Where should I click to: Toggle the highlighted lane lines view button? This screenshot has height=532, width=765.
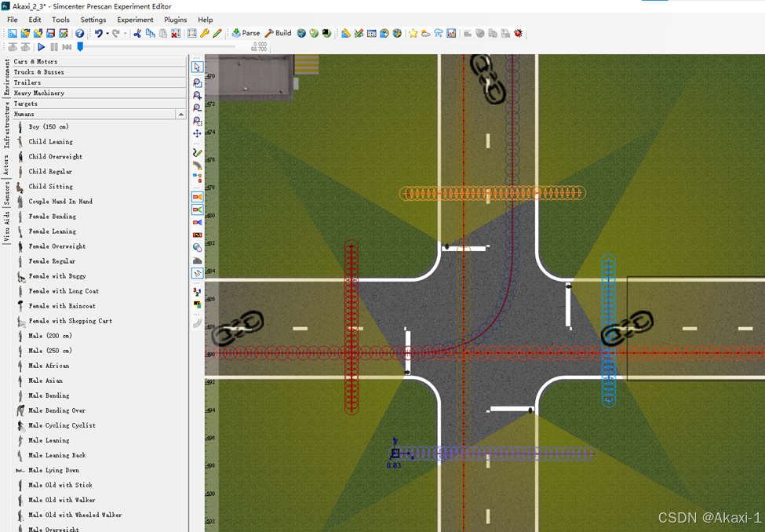point(197,273)
